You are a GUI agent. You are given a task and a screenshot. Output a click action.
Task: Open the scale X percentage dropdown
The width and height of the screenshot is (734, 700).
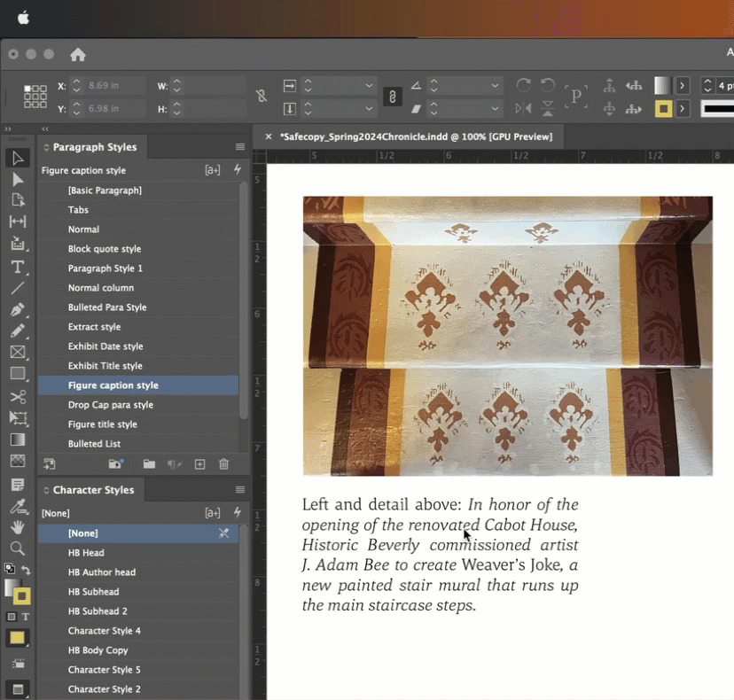[x=369, y=86]
